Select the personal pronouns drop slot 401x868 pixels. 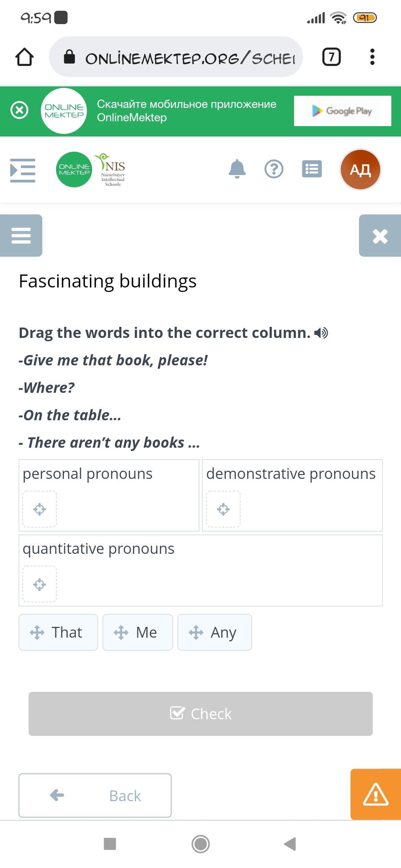point(40,509)
